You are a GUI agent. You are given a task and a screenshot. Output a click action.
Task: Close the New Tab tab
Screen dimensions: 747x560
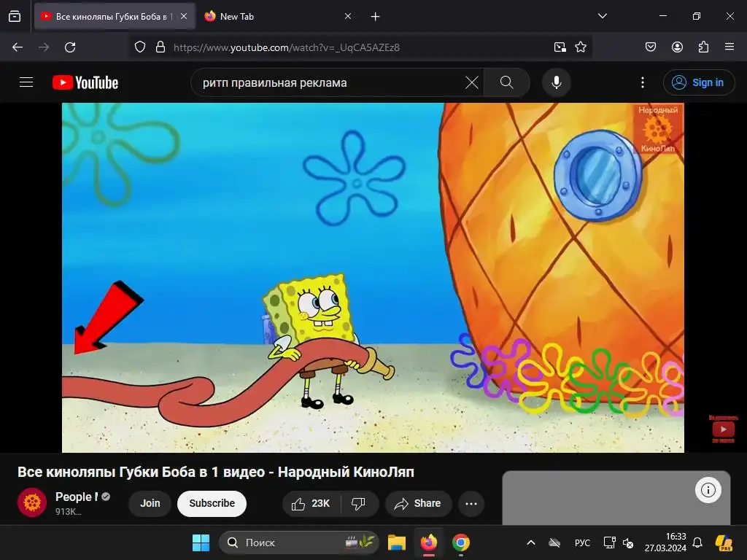(x=348, y=16)
